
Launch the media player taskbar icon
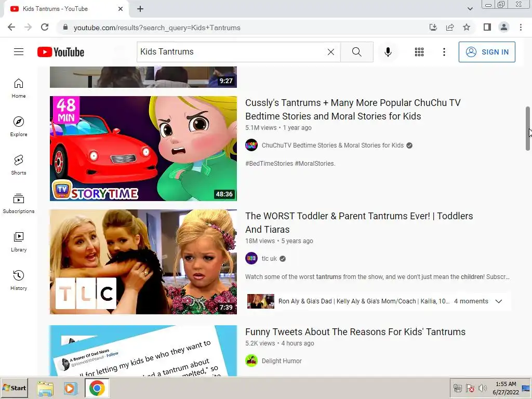[x=71, y=388]
